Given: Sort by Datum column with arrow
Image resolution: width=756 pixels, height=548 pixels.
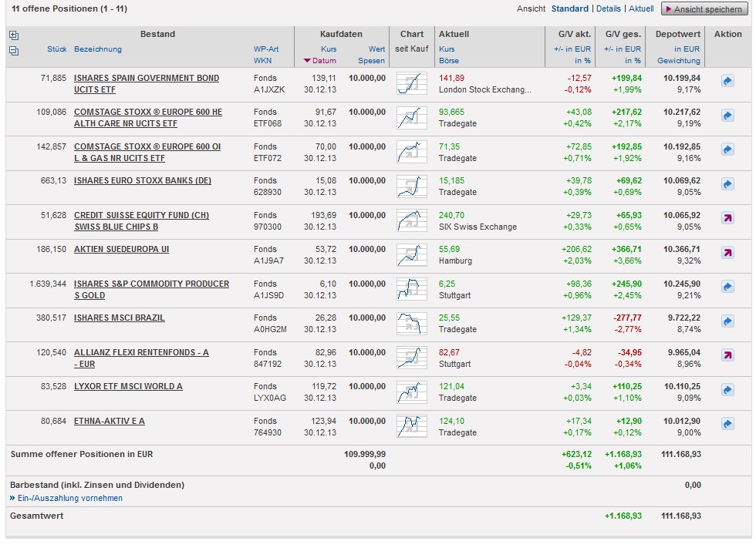Looking at the screenshot, I should 320,61.
